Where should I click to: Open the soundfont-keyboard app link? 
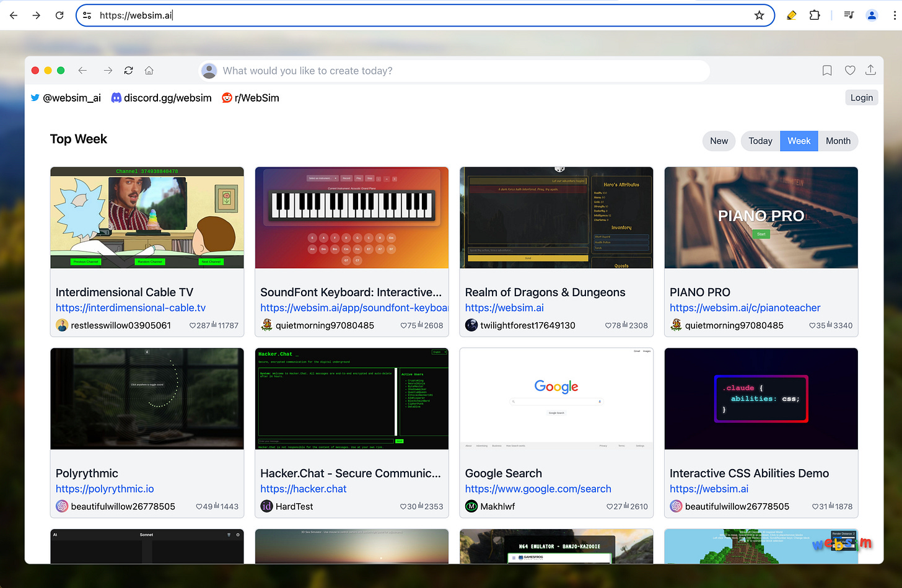click(354, 308)
